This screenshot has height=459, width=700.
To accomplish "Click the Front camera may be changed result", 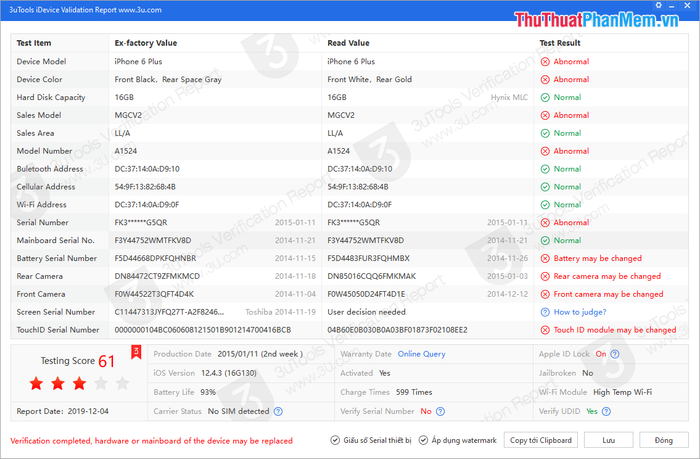I will pos(608,294).
